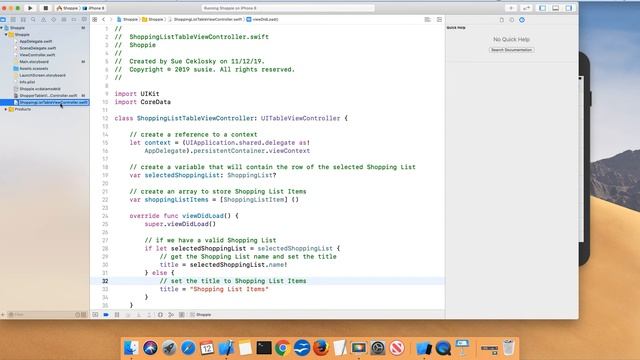This screenshot has height=360, width=640.
Task: Open Siri from the Dock
Action: pos(150,348)
